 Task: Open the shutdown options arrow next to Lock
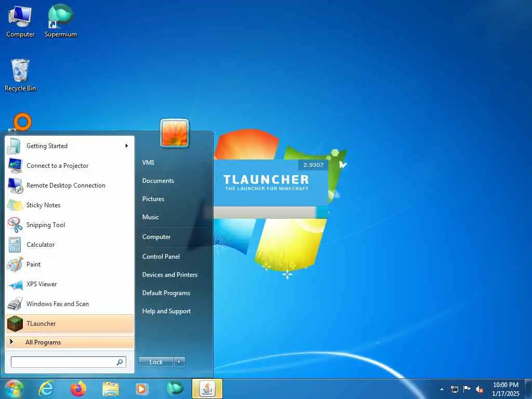pos(179,362)
